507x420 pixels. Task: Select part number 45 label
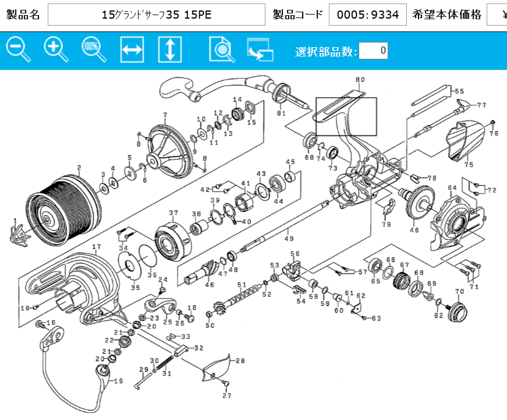tap(290, 162)
